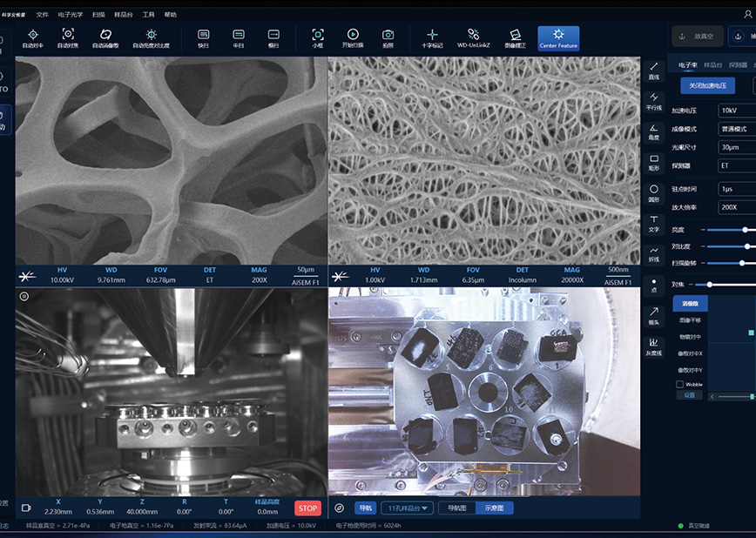756x538 pixels.
Task: Click the 放大倍率 200X field
Action: pos(737,207)
